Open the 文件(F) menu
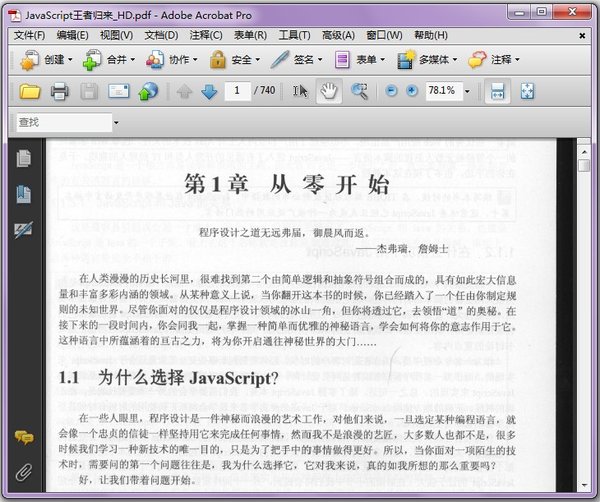This screenshot has height=502, width=600. (29, 36)
